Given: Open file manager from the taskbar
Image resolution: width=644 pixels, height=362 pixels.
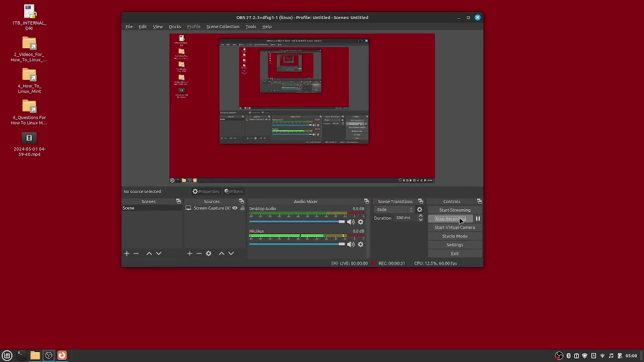Looking at the screenshot, I should (35, 355).
